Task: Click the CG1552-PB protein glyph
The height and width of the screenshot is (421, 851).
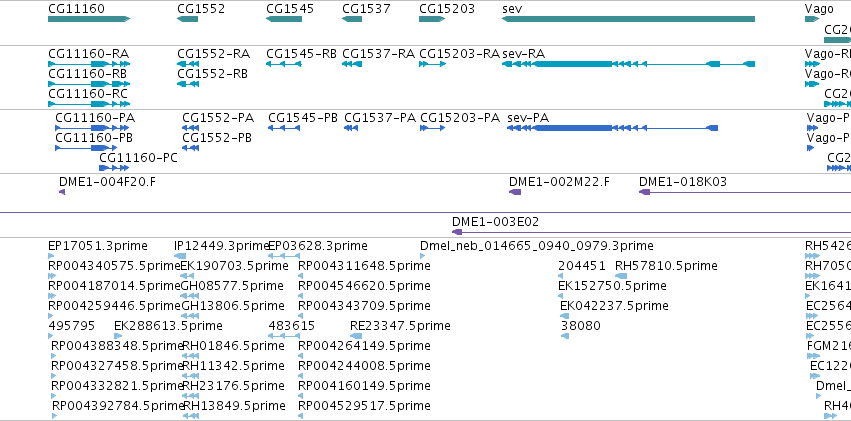Action: pyautogui.click(x=190, y=148)
